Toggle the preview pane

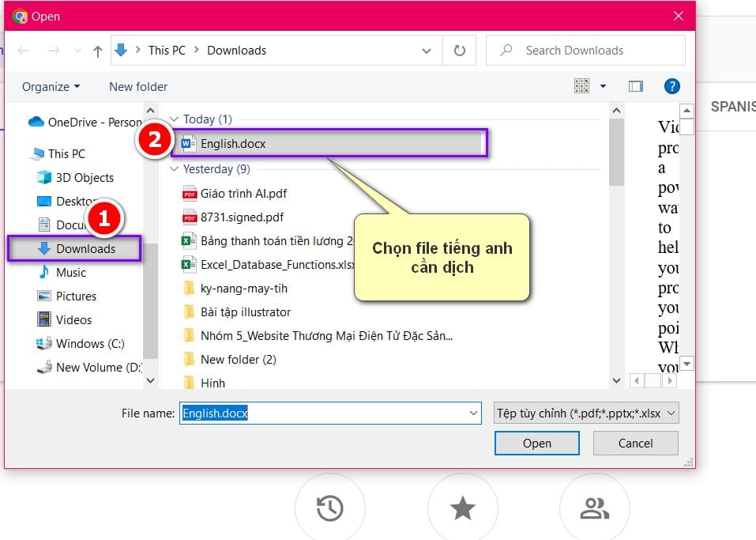click(636, 86)
